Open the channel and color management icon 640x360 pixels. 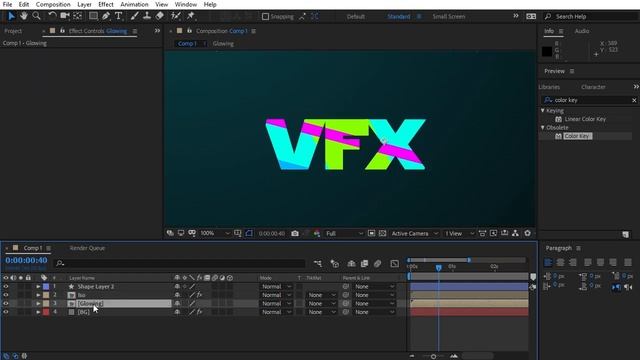317,233
